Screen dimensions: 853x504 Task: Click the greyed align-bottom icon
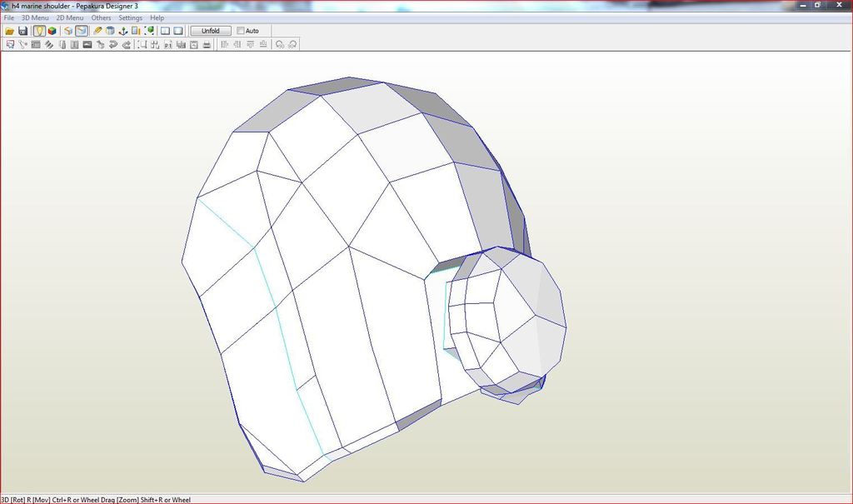[263, 45]
